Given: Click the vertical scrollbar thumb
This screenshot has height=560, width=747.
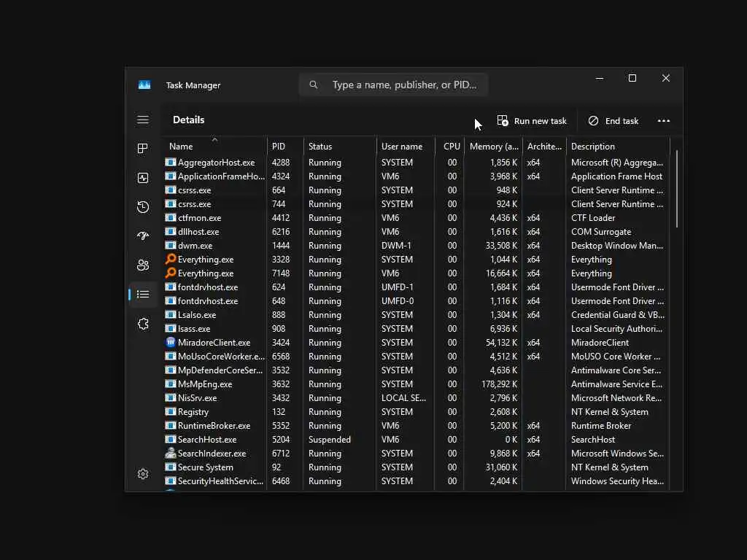Looking at the screenshot, I should point(676,189).
